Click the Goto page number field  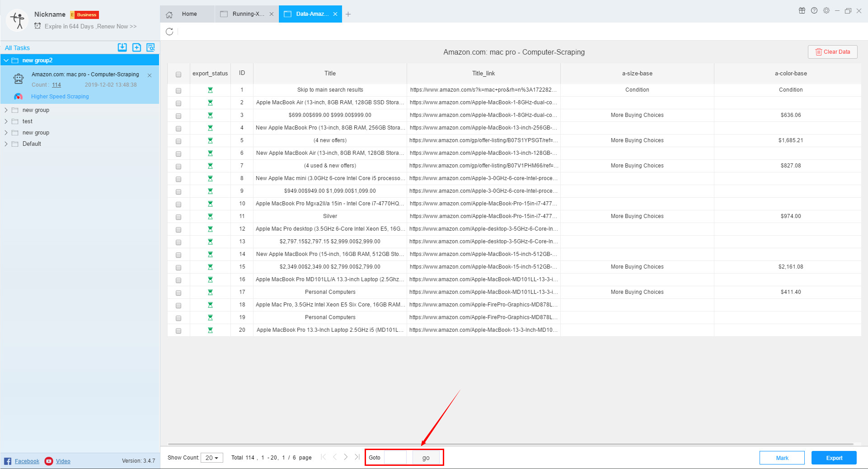click(396, 458)
